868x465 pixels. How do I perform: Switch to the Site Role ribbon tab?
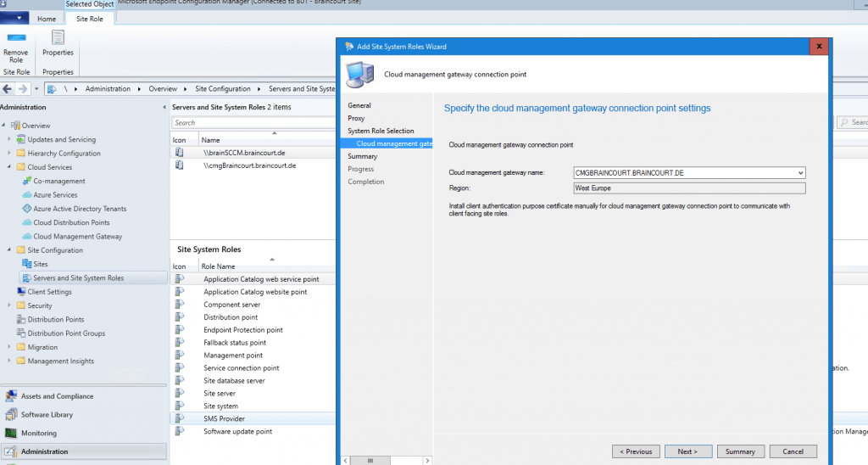point(90,19)
